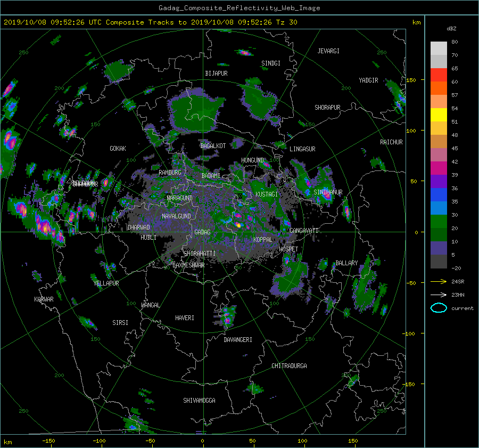Click the HUNGUND city label
This screenshot has width=479, height=448.
pyautogui.click(x=252, y=160)
